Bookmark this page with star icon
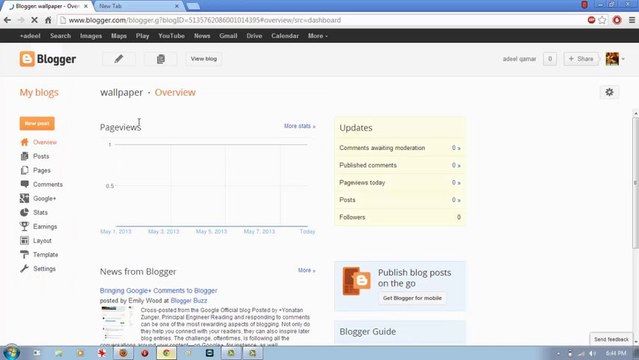Image resolution: width=639 pixels, height=360 pixels. tap(602, 20)
